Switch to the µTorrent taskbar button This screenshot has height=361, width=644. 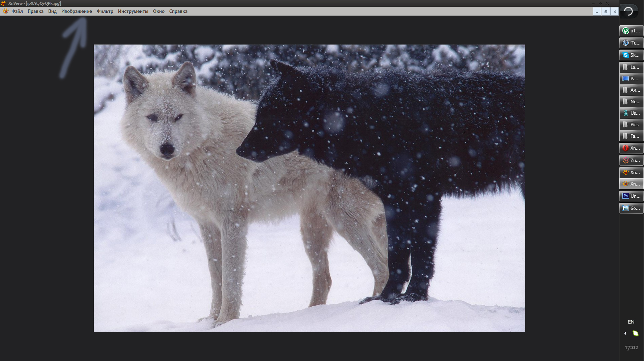pos(632,31)
